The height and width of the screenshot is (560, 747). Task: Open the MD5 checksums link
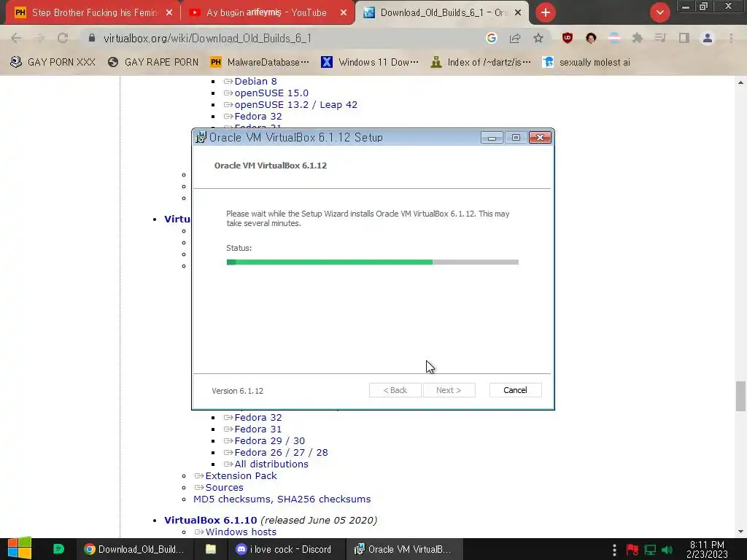(233, 499)
